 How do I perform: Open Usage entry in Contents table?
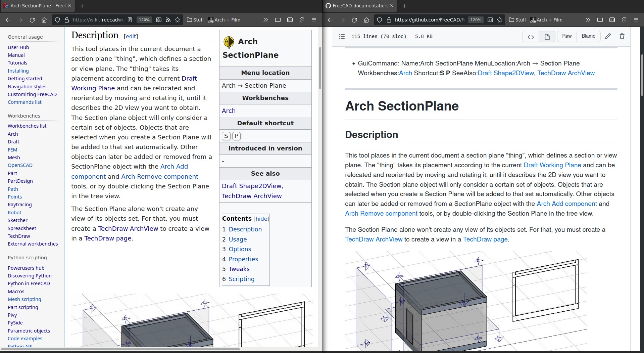pos(238,239)
